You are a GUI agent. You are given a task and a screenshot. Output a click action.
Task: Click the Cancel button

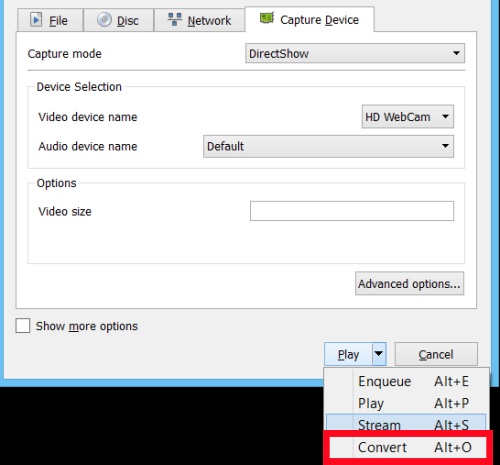pyautogui.click(x=436, y=354)
